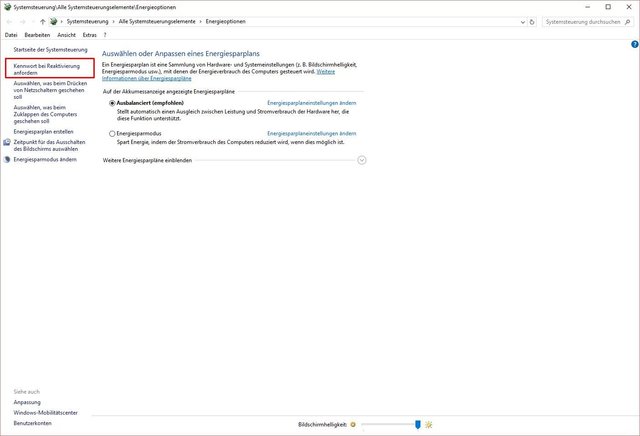Screen dimensions: 640x436
Task: Click Energiesparmodus ändern link
Action: tap(45, 160)
